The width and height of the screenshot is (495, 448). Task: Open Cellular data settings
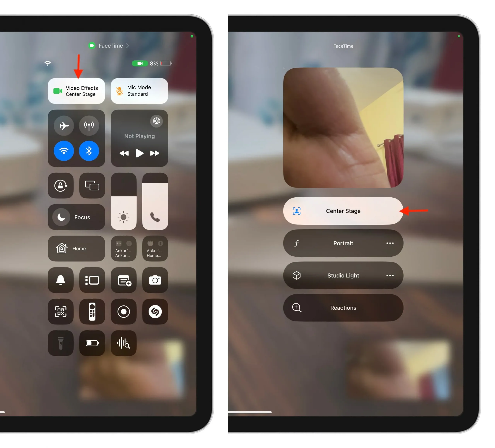click(88, 125)
